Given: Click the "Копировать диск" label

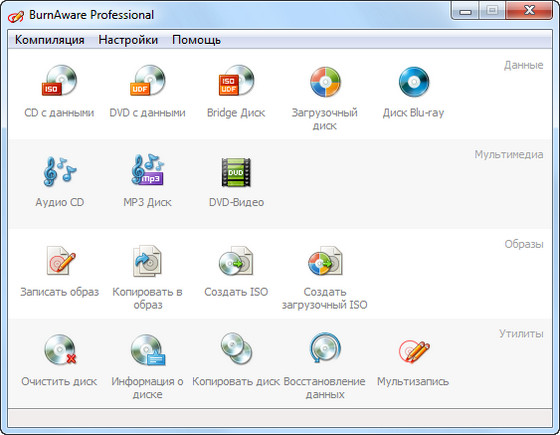Looking at the screenshot, I should pos(236,382).
